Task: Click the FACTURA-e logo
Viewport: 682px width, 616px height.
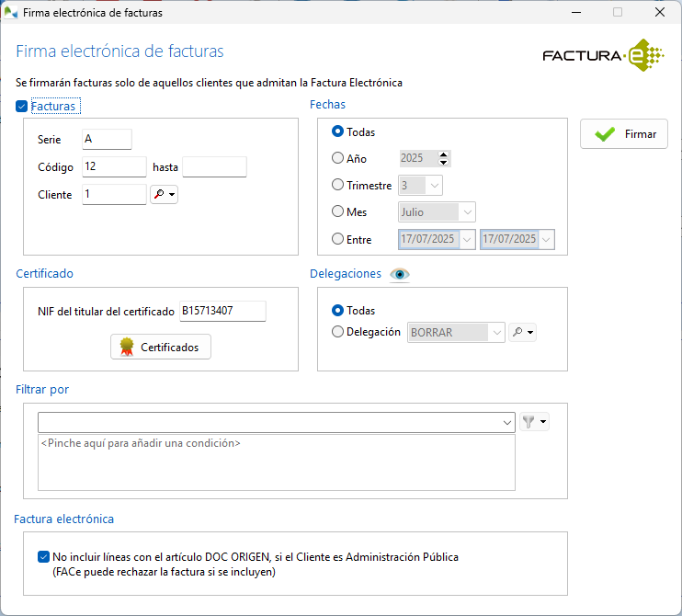Action: click(602, 56)
